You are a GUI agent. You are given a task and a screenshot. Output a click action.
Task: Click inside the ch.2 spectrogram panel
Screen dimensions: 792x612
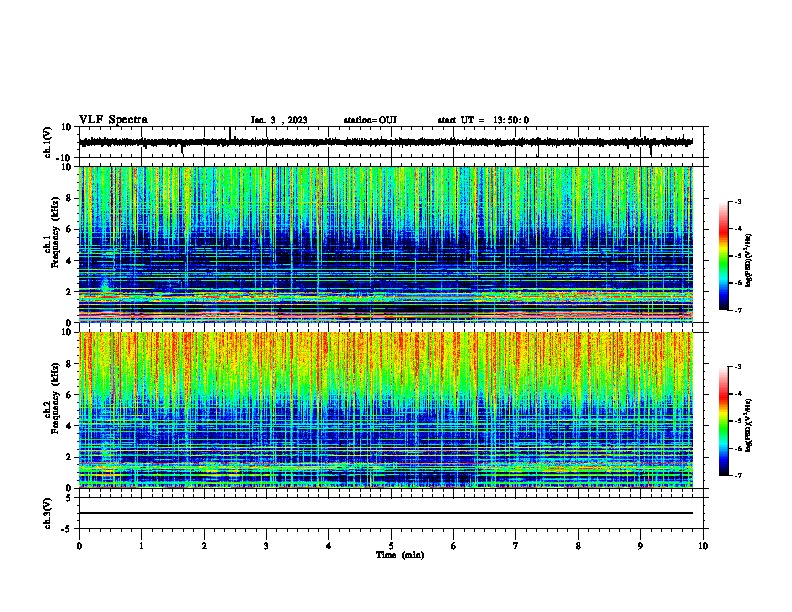click(x=386, y=410)
